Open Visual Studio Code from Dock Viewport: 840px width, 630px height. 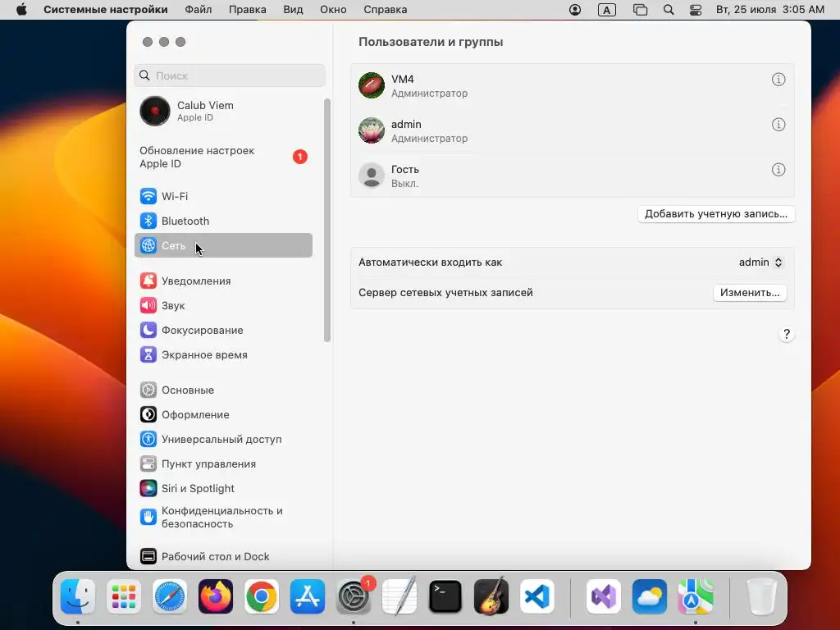(537, 596)
